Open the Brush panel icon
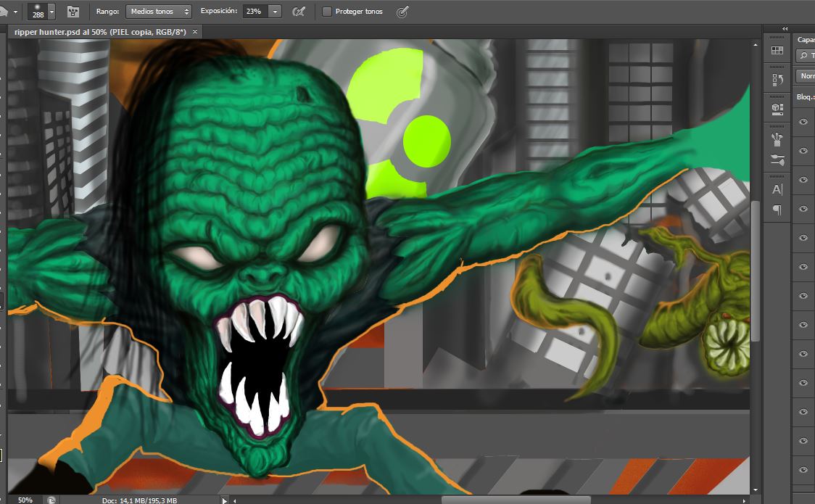The image size is (815, 504). (777, 139)
